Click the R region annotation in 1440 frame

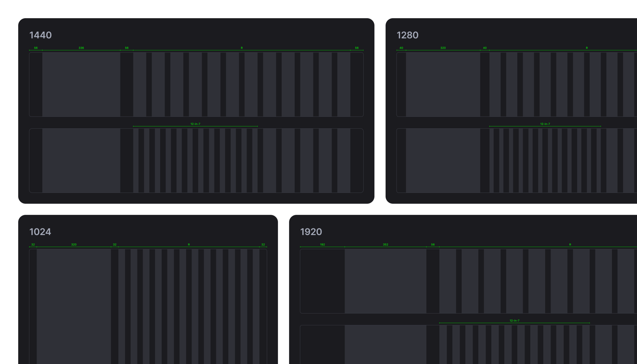pyautogui.click(x=242, y=48)
